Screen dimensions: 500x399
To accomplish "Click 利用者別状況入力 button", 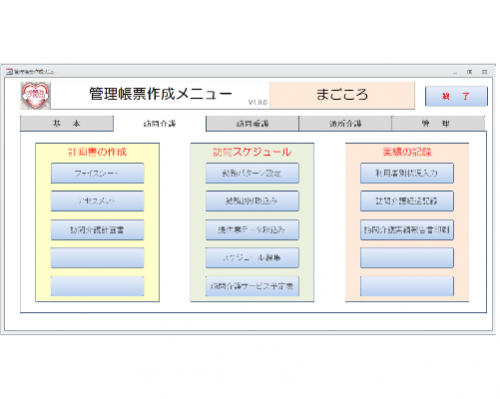I will (407, 173).
